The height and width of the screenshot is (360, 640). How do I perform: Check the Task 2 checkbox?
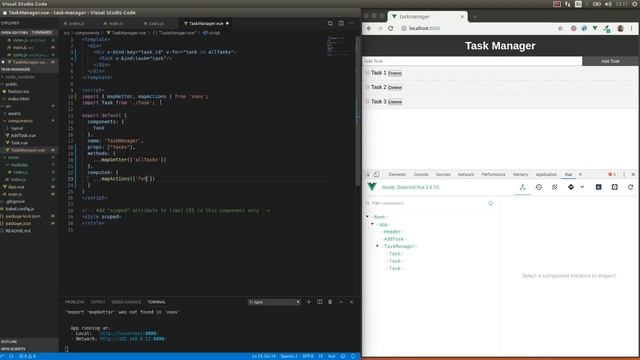[367, 87]
